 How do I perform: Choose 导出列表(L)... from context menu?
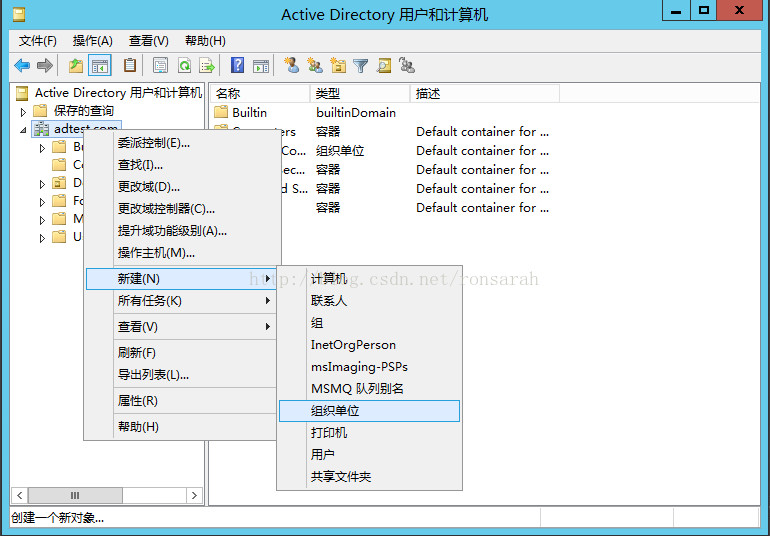tap(181, 375)
